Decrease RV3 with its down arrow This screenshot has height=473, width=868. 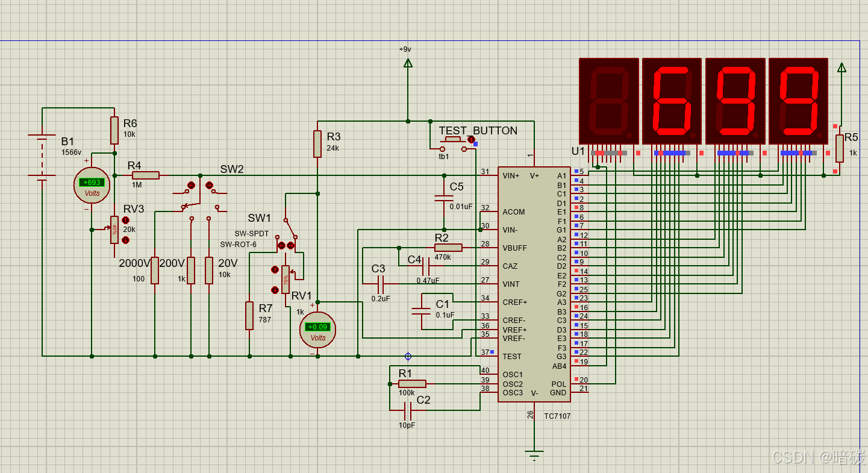[x=126, y=240]
